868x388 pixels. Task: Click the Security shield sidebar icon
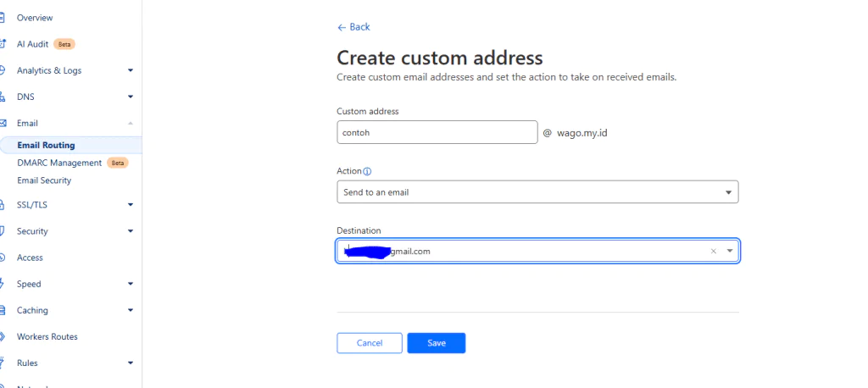pos(3,231)
